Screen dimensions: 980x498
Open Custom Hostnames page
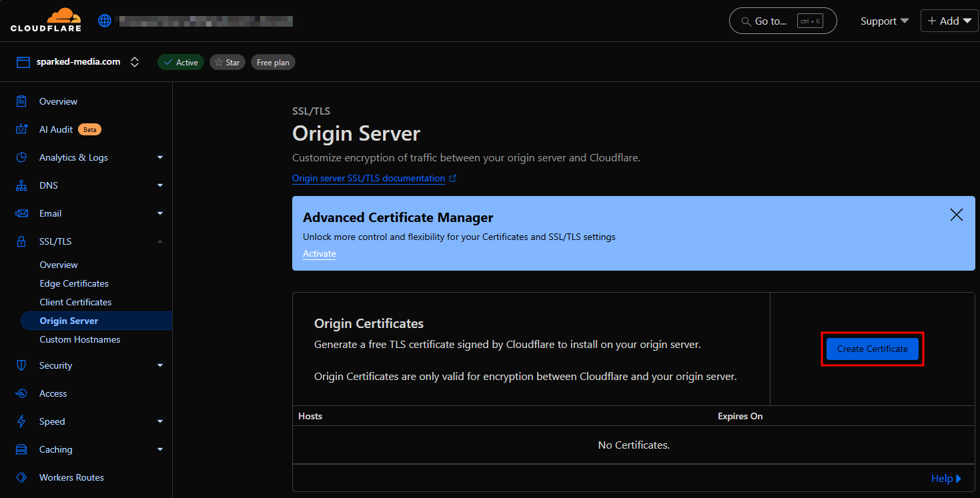coord(80,339)
